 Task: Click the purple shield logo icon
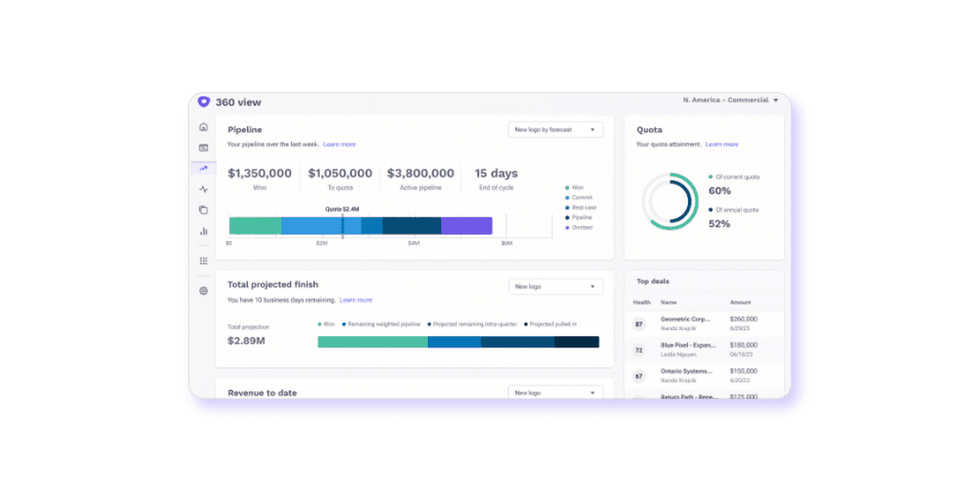[x=203, y=101]
